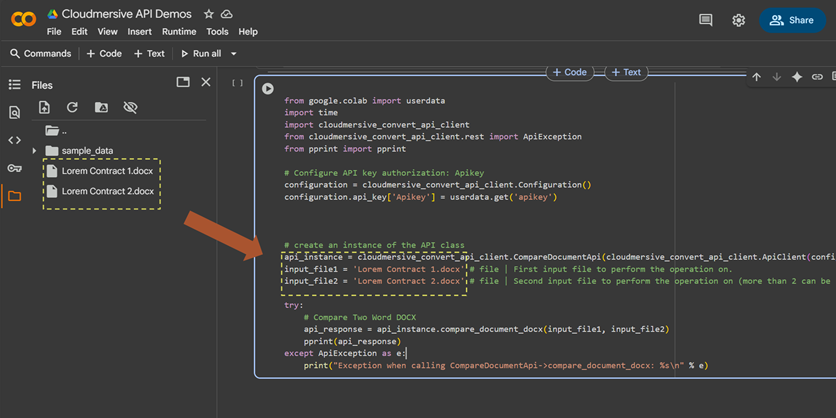The height and width of the screenshot is (418, 836).
Task: Open the comments panel icon
Action: coord(705,20)
